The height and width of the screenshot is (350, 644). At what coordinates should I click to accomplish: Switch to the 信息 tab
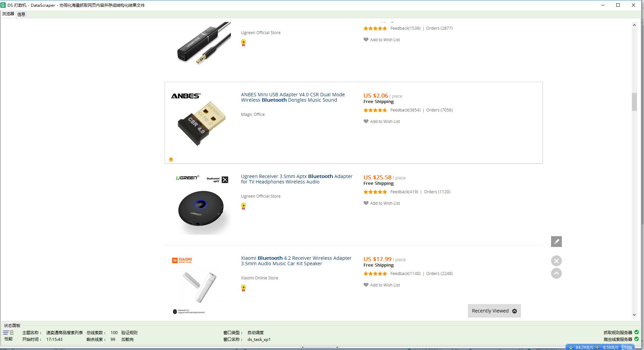point(21,14)
